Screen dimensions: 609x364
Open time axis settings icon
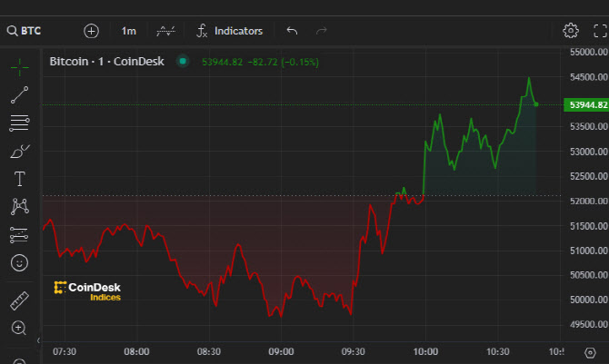pos(590,352)
